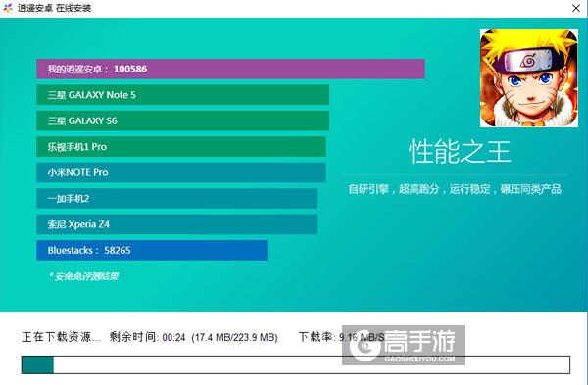Click the 性能之王 headline
The width and height of the screenshot is (588, 385).
click(460, 152)
